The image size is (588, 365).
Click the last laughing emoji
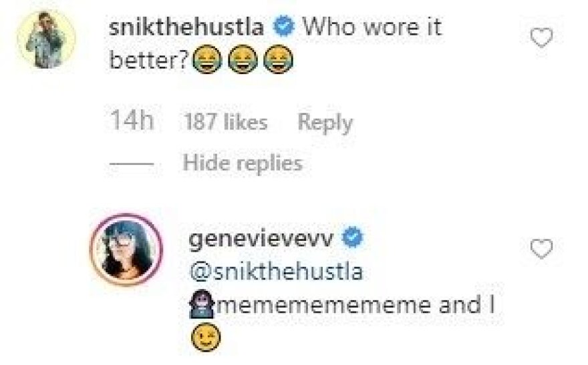click(275, 61)
